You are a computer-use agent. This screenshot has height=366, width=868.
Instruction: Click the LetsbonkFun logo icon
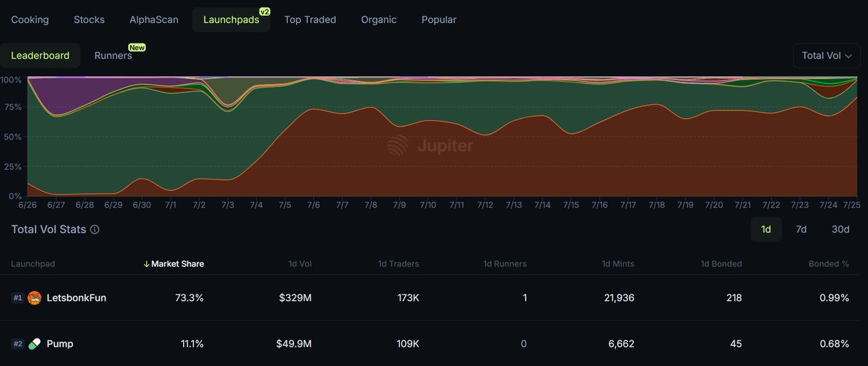(35, 298)
